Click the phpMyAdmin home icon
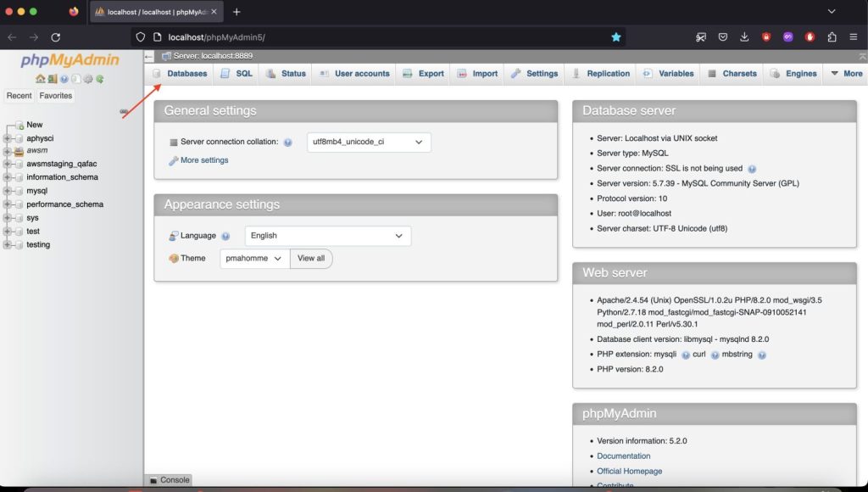 pyautogui.click(x=40, y=79)
